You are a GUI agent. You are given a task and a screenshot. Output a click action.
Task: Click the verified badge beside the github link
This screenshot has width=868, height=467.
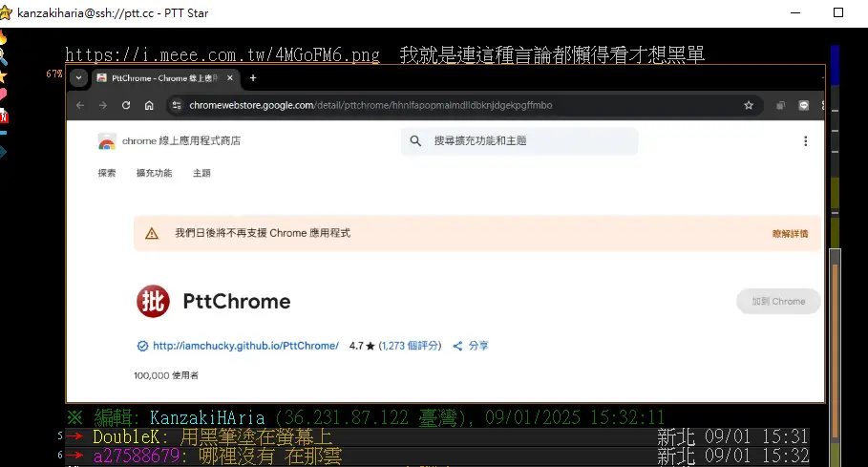click(142, 346)
